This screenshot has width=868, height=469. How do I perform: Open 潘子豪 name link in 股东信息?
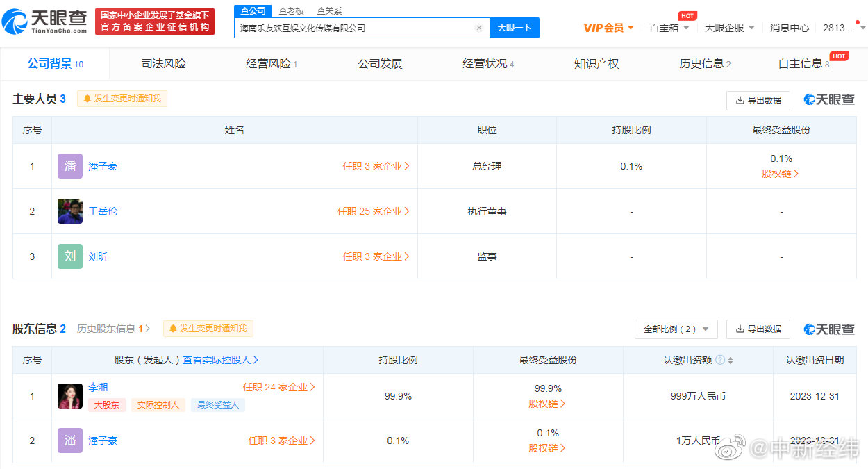point(103,441)
